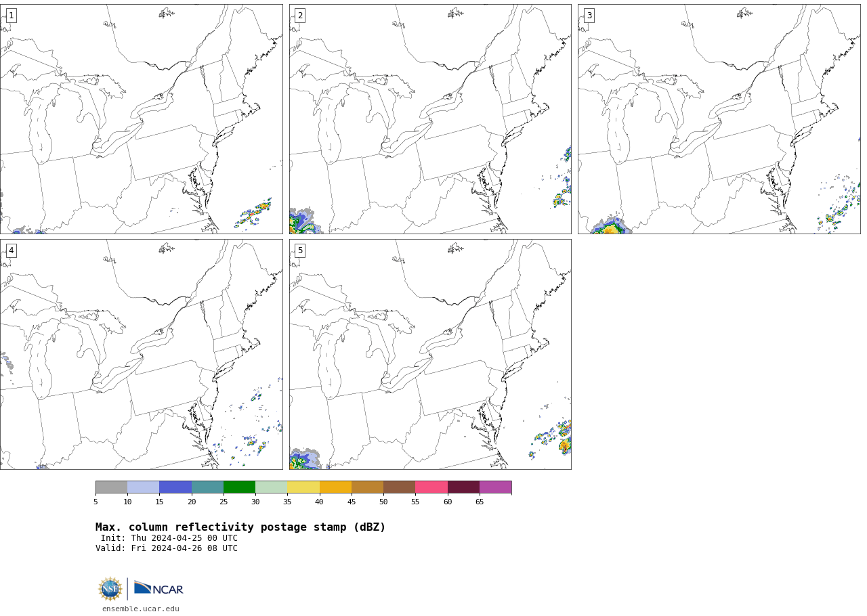Pick the yellow 35-40 dBZ swatch
Screen dimensions: 867x616
(303, 487)
